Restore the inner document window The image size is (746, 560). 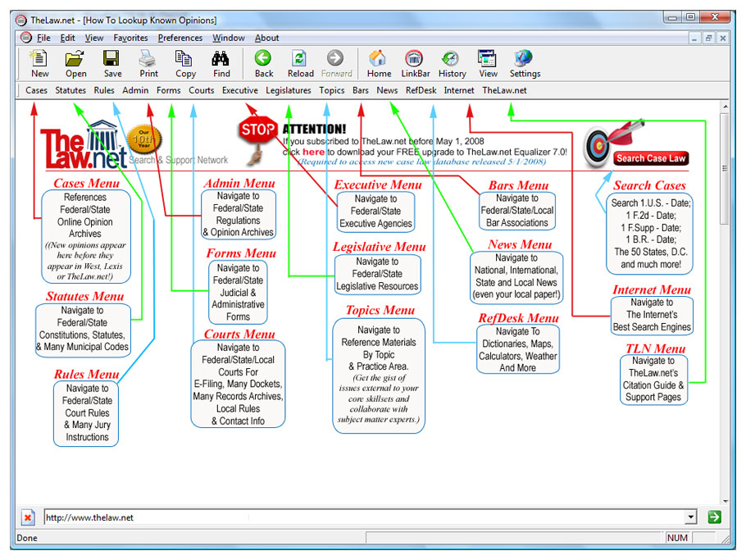point(708,38)
